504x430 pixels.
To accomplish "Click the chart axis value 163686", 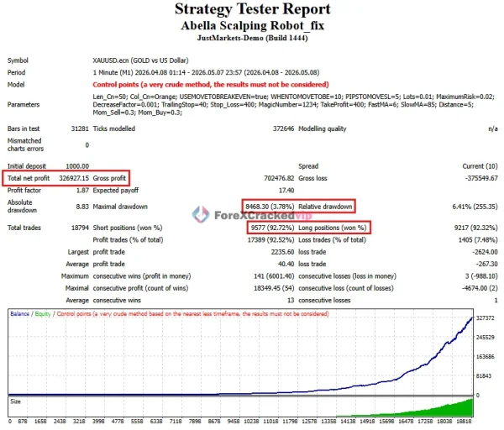I will 485,356.
